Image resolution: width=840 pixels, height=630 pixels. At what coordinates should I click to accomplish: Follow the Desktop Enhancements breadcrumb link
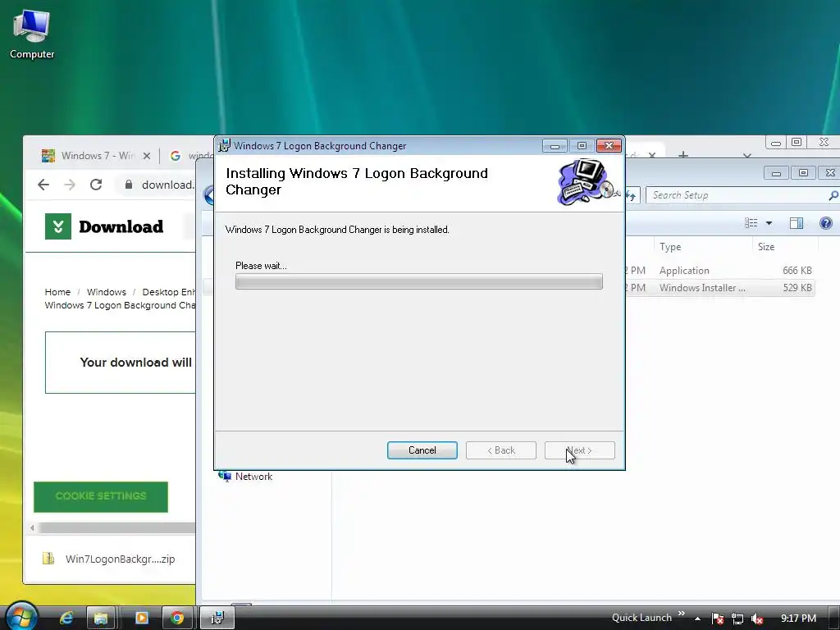pyautogui.click(x=169, y=292)
